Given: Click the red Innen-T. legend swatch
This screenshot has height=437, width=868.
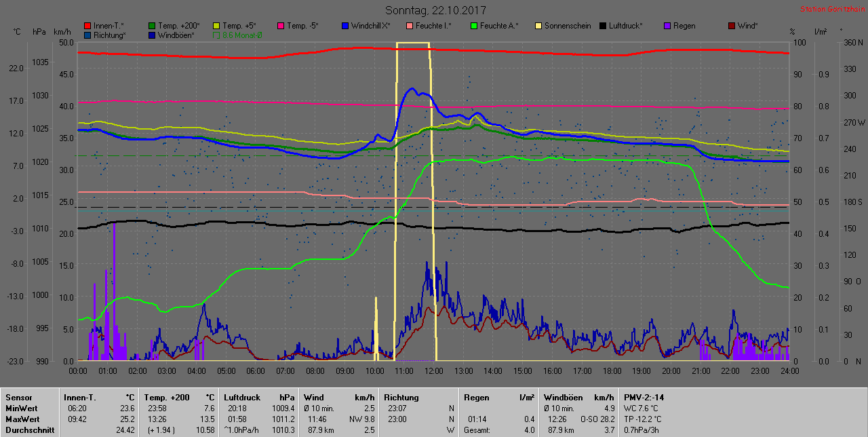Looking at the screenshot, I should click(x=87, y=26).
